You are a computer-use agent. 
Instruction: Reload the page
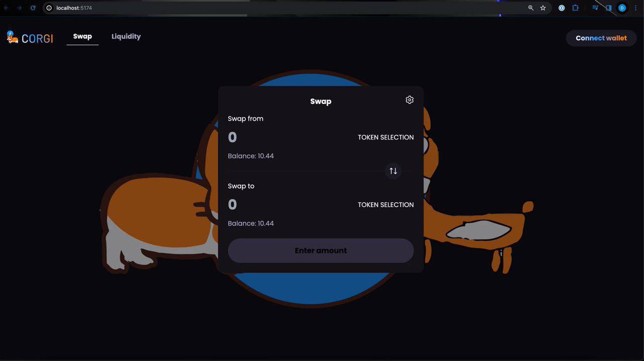point(33,8)
